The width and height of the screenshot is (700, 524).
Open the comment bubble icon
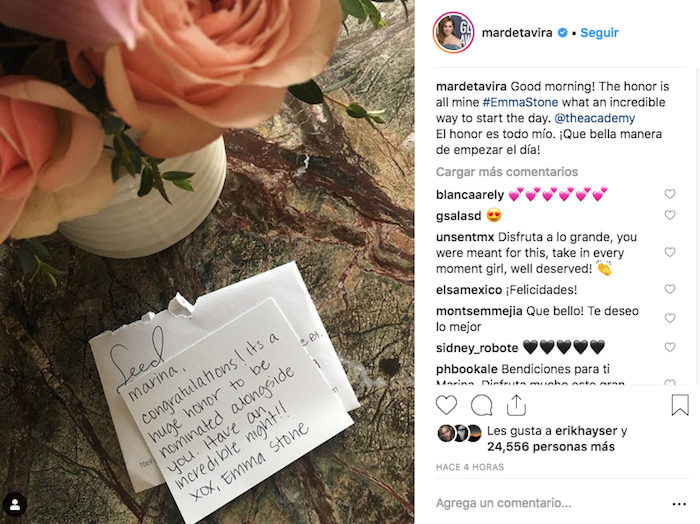[x=482, y=405]
